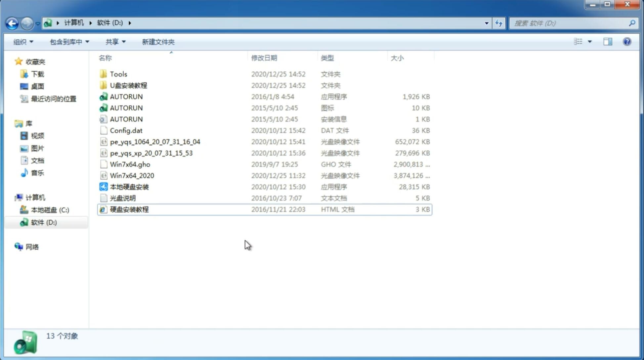Open Win7x64_2020 disc image file

pos(132,176)
